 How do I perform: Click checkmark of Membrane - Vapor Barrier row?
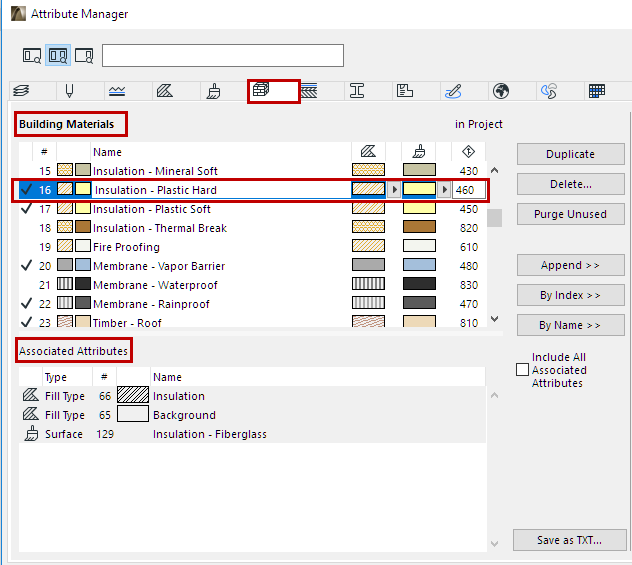coord(27,266)
